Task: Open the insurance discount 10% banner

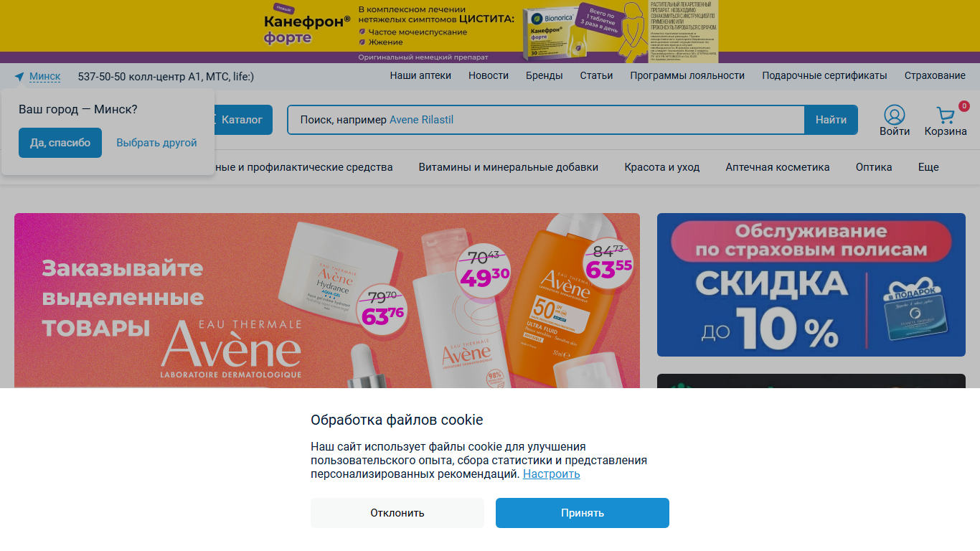Action: [811, 285]
